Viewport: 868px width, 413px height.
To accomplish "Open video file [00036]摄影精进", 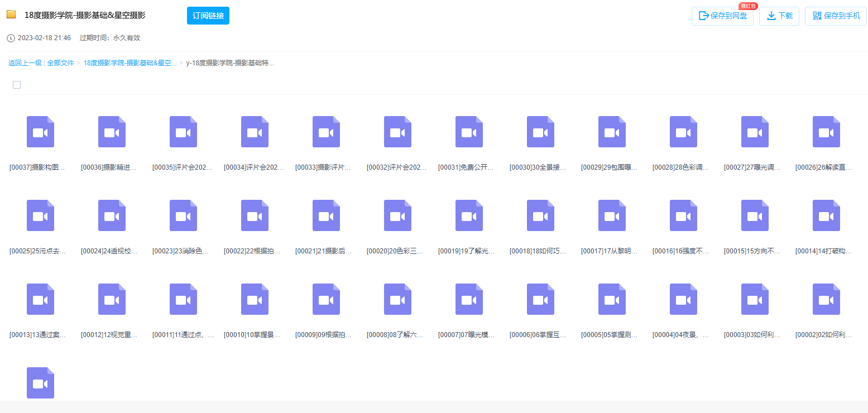I will 112,132.
